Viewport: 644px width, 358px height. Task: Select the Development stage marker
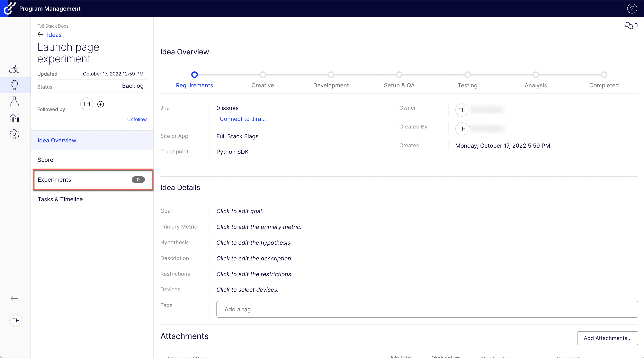click(x=331, y=74)
